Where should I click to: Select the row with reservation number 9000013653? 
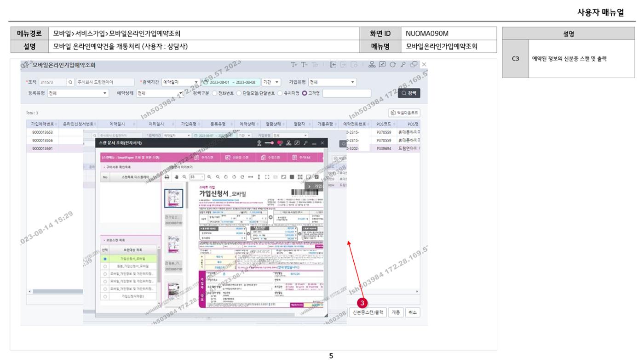[x=42, y=132]
